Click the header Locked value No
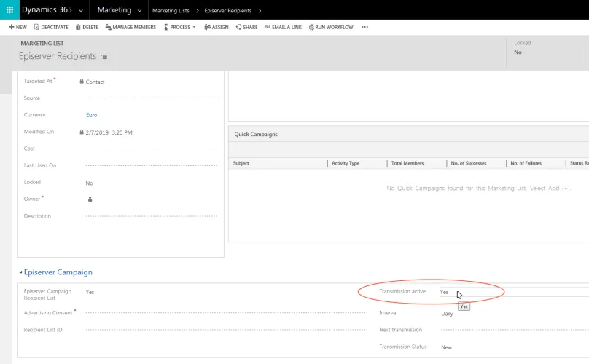The image size is (589, 364). click(518, 52)
